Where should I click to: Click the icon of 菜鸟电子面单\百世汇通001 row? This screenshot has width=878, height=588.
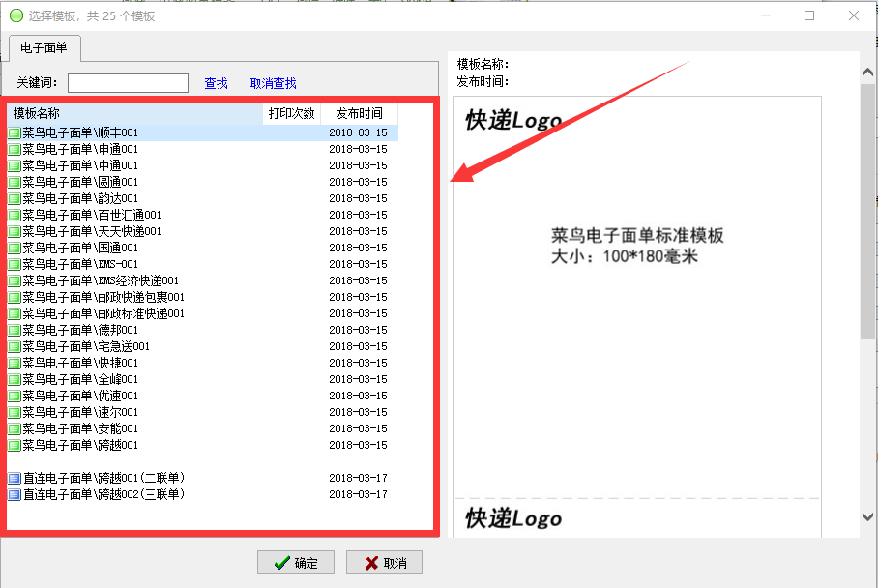pyautogui.click(x=15, y=215)
